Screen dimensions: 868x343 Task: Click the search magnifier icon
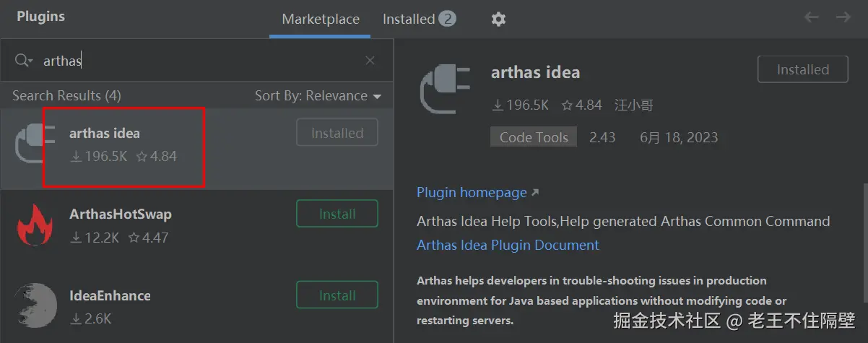[x=23, y=61]
